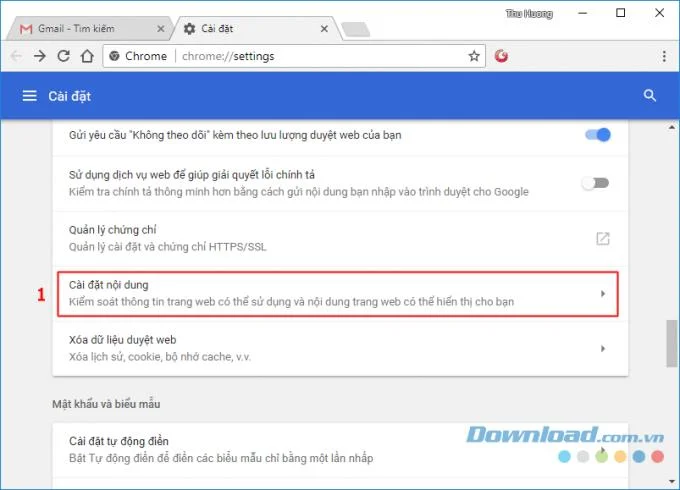Switch to the Gmail - Tìm kiếm tab
The height and width of the screenshot is (490, 680).
point(89,29)
